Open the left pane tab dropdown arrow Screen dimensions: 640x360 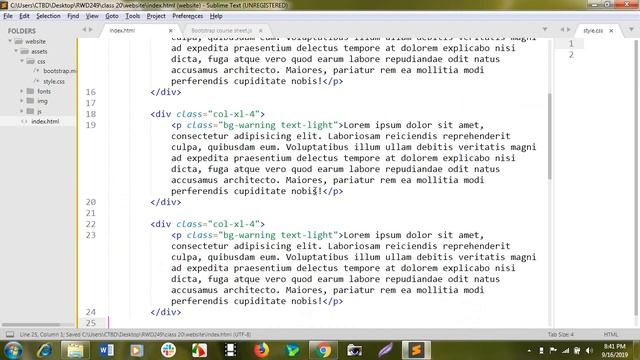(545, 29)
